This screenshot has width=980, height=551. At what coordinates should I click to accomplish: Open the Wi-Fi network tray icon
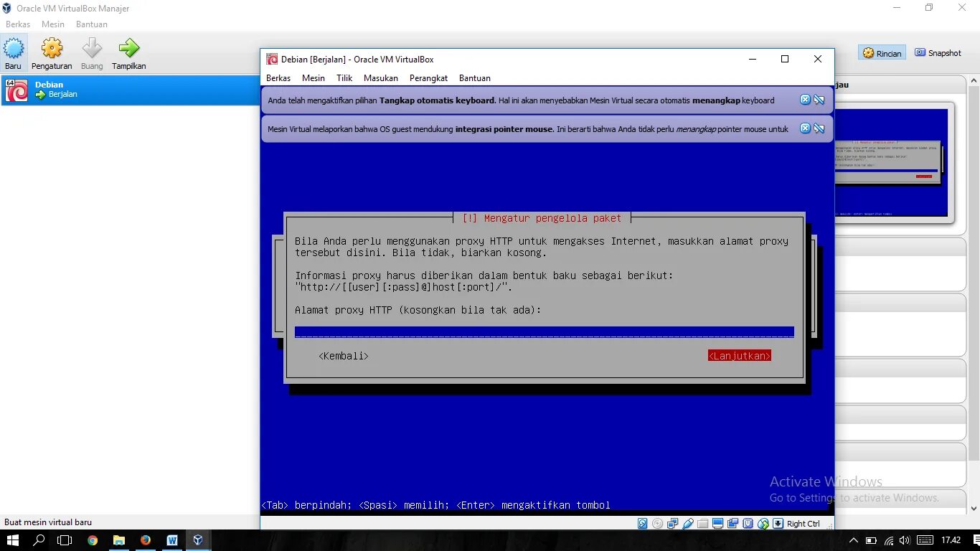point(889,540)
